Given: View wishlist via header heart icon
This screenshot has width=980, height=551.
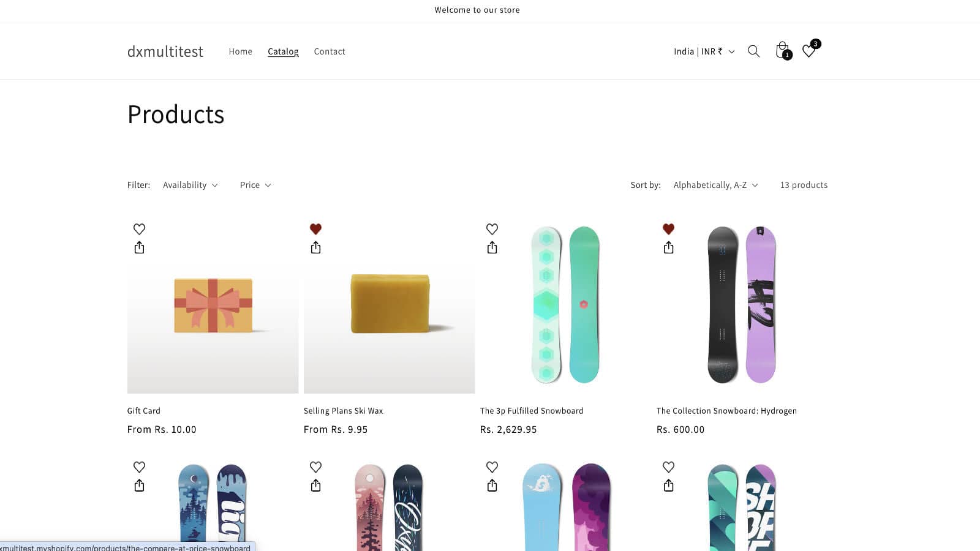Looking at the screenshot, I should pyautogui.click(x=809, y=51).
